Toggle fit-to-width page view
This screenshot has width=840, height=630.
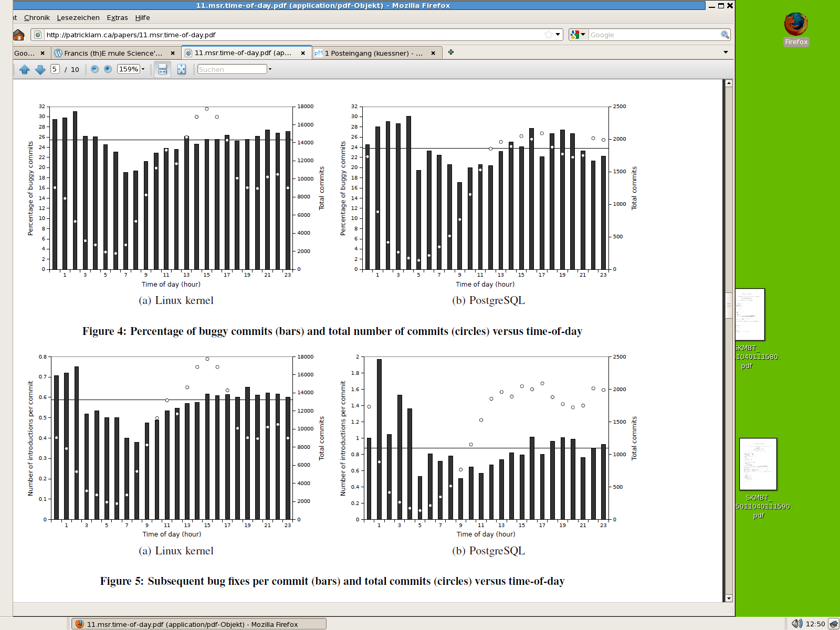click(163, 69)
